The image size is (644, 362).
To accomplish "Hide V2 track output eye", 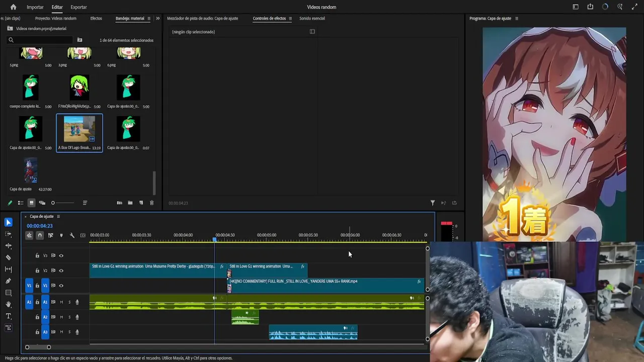I will (61, 270).
